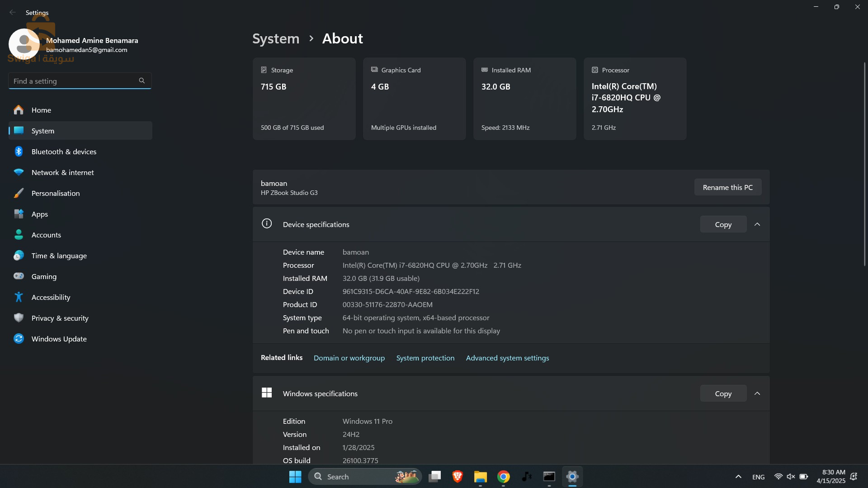Open Domain or workgroup link
The width and height of the screenshot is (868, 488).
coord(349,358)
